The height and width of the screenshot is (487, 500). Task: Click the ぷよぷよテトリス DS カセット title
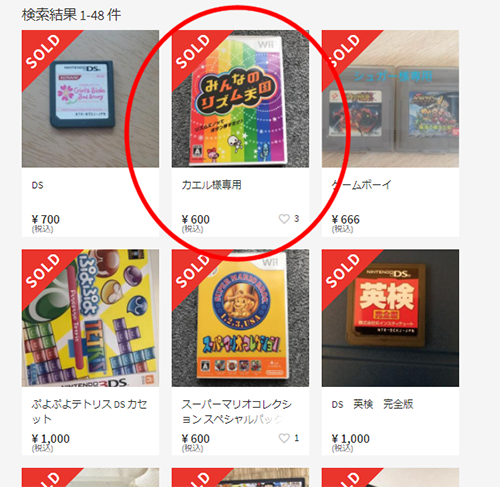[x=89, y=411]
